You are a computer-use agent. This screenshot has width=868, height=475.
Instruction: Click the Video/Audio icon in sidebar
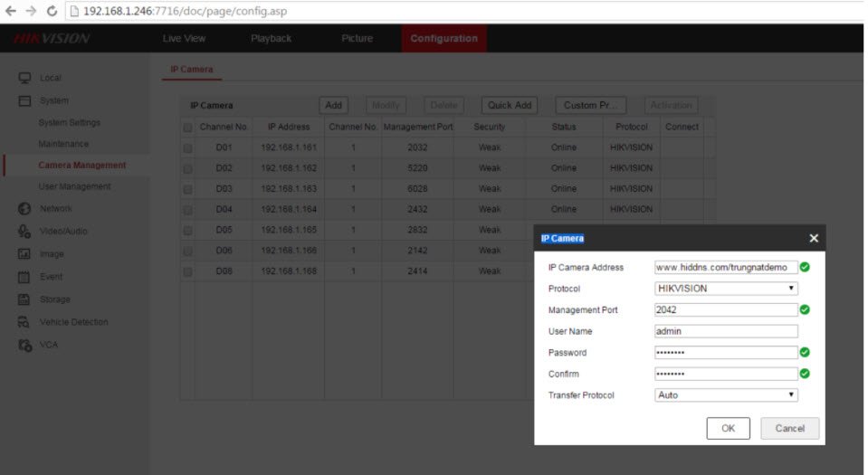tap(25, 232)
